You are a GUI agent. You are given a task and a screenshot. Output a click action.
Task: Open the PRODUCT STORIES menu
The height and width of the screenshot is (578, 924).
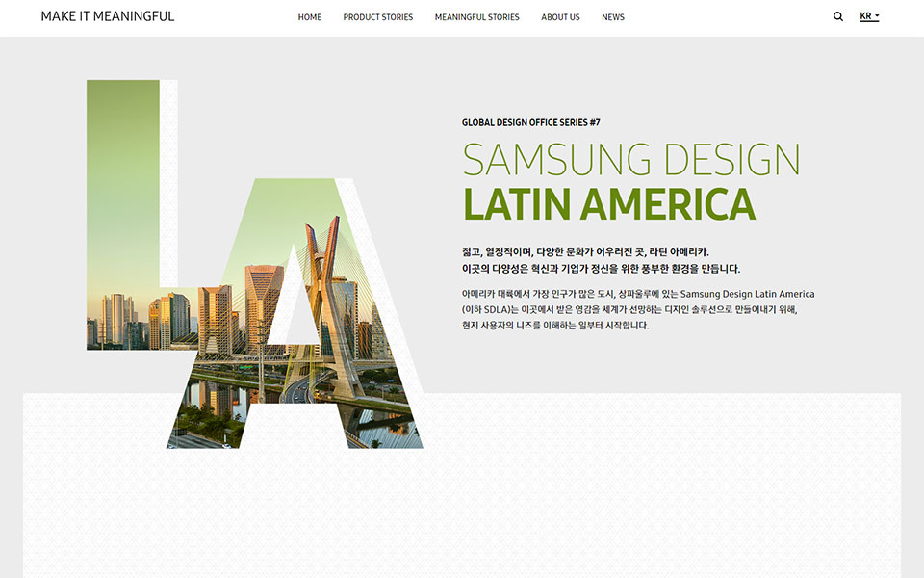coord(378,17)
